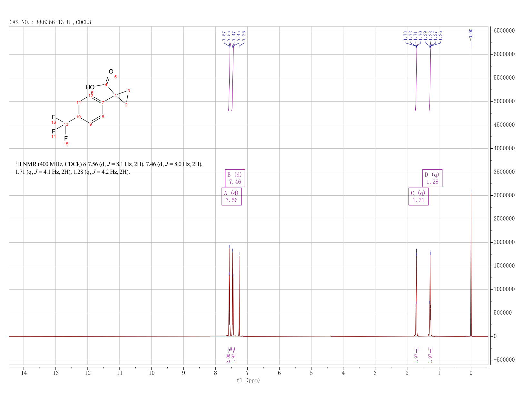Click the TMS peak at 0 ppm
The width and height of the screenshot is (532, 411).
pos(471,264)
